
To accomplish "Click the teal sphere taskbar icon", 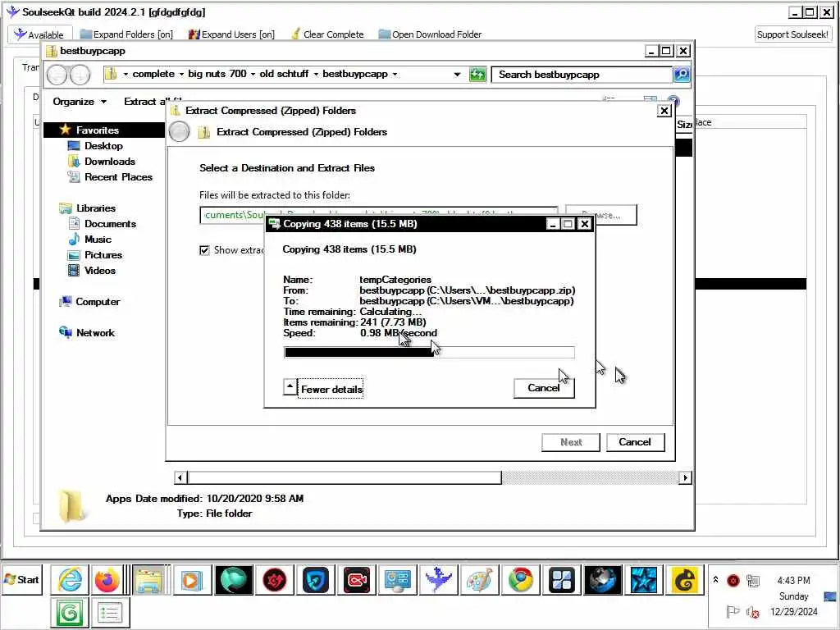I will (x=233, y=580).
